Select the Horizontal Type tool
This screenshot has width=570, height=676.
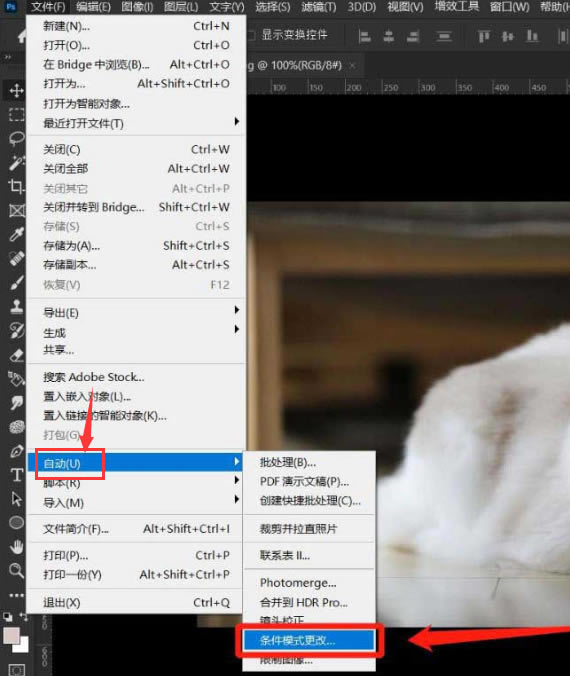[16, 475]
